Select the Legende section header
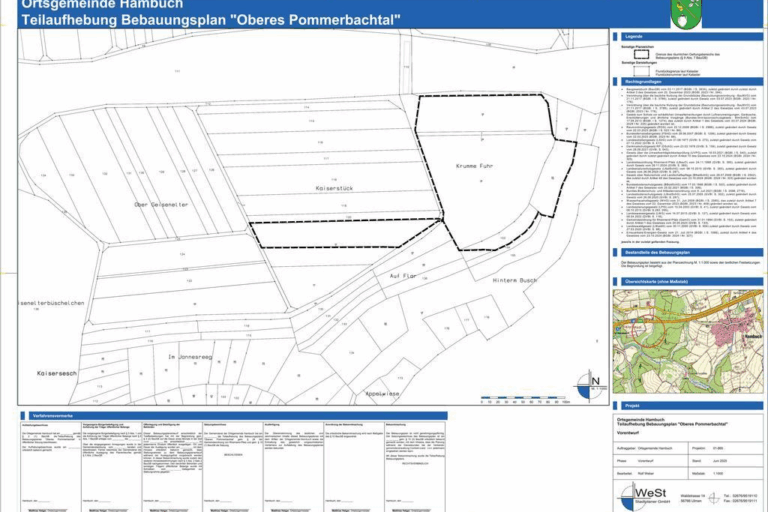The image size is (768, 512). 688,37
